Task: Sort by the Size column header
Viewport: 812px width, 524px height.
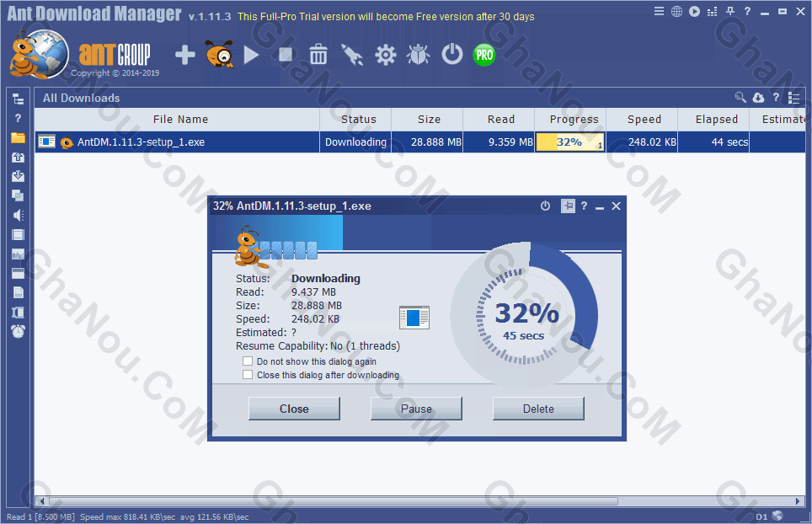Action: [427, 120]
